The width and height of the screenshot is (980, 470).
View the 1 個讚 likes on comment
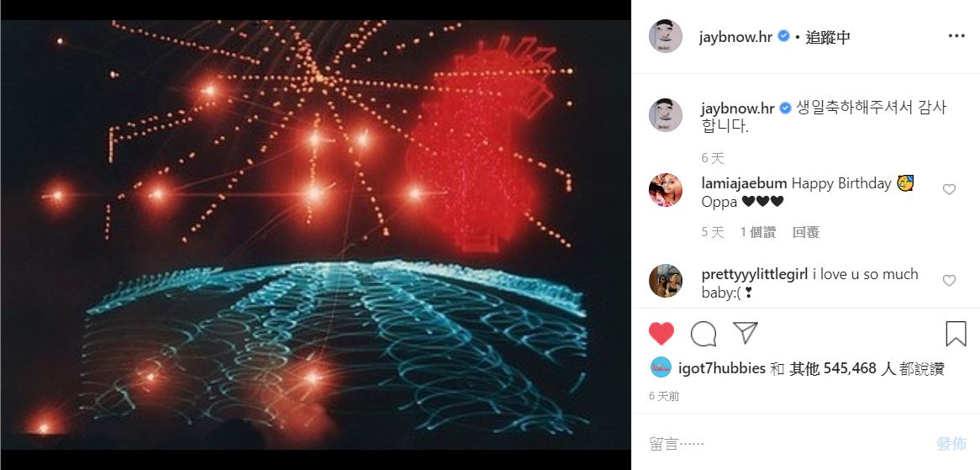tap(758, 233)
